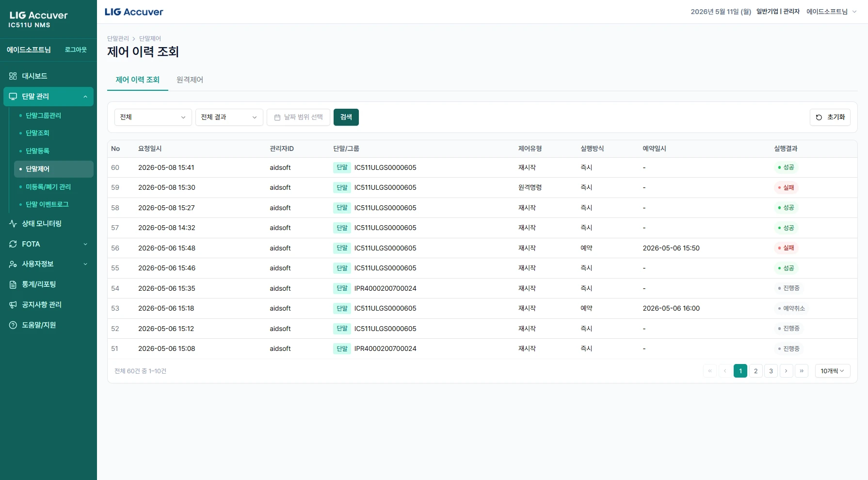The image size is (868, 480).
Task: Click the 예약취소 status on row 53
Action: [x=791, y=308]
